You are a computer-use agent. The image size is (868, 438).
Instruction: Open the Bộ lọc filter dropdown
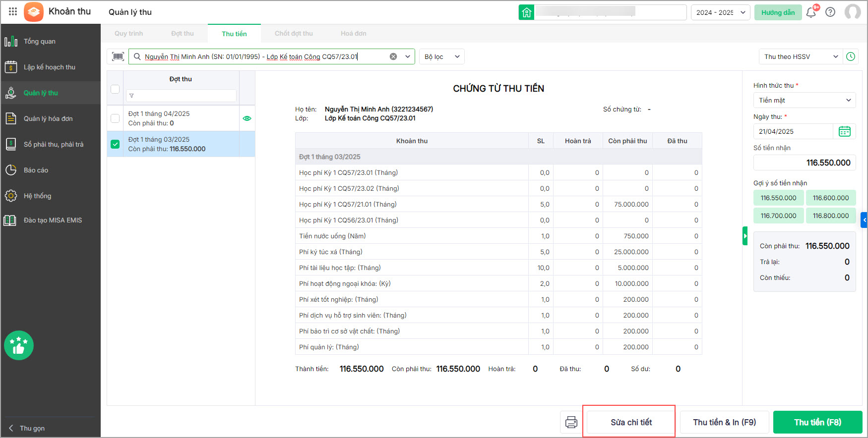pyautogui.click(x=441, y=56)
